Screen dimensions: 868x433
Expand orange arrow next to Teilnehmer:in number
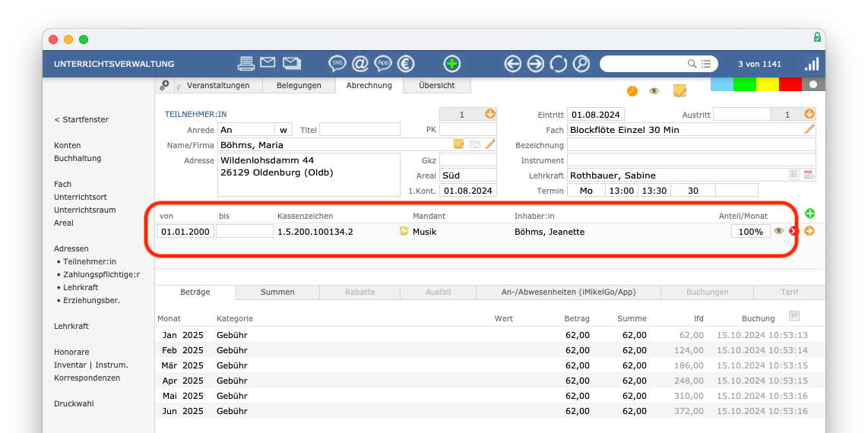pos(490,114)
